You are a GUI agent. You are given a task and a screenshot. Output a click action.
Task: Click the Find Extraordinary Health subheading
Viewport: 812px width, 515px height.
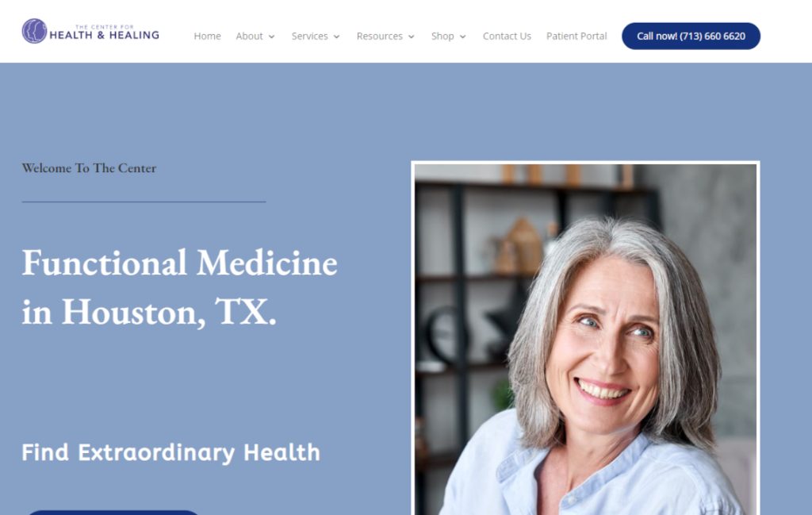tap(171, 453)
